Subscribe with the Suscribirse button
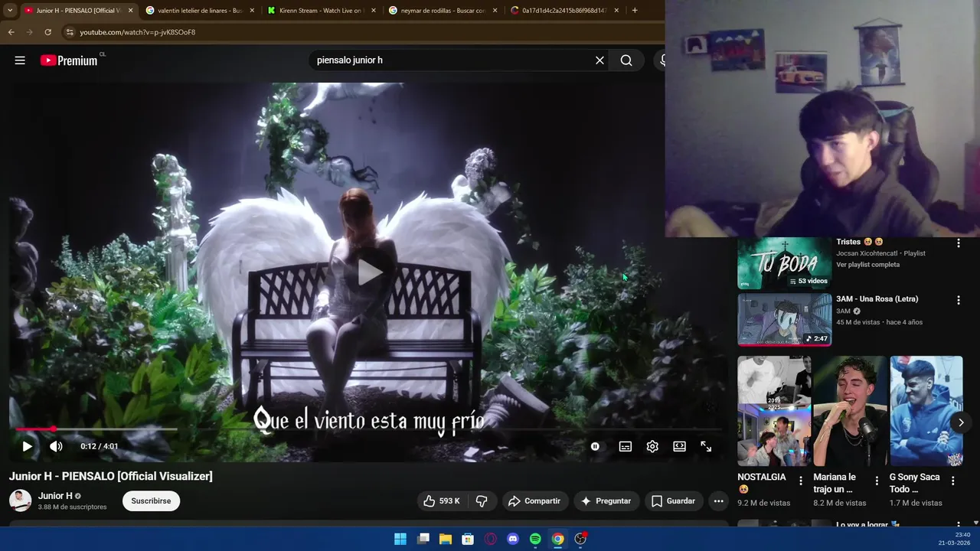The height and width of the screenshot is (551, 980). 151,501
